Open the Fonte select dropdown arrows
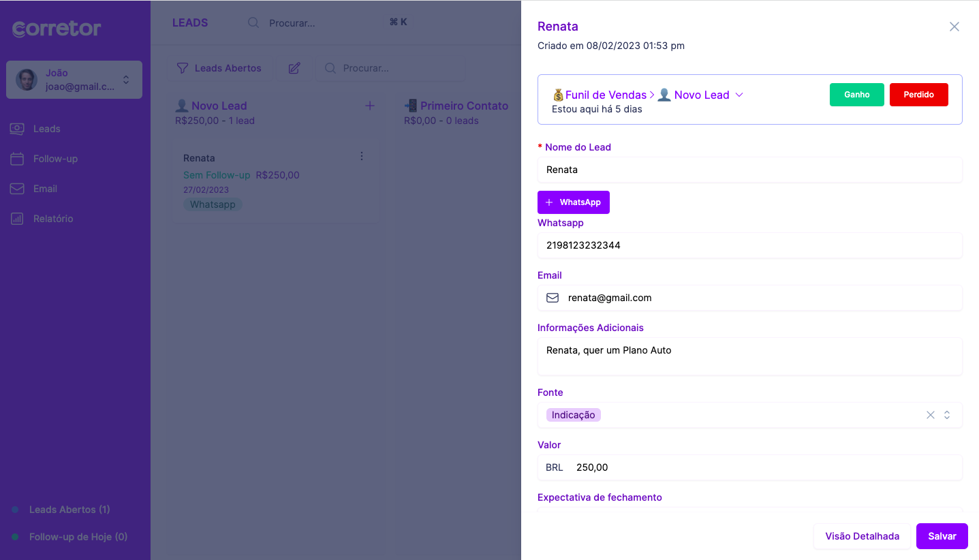Viewport: 979px width, 560px height. pyautogui.click(x=947, y=415)
